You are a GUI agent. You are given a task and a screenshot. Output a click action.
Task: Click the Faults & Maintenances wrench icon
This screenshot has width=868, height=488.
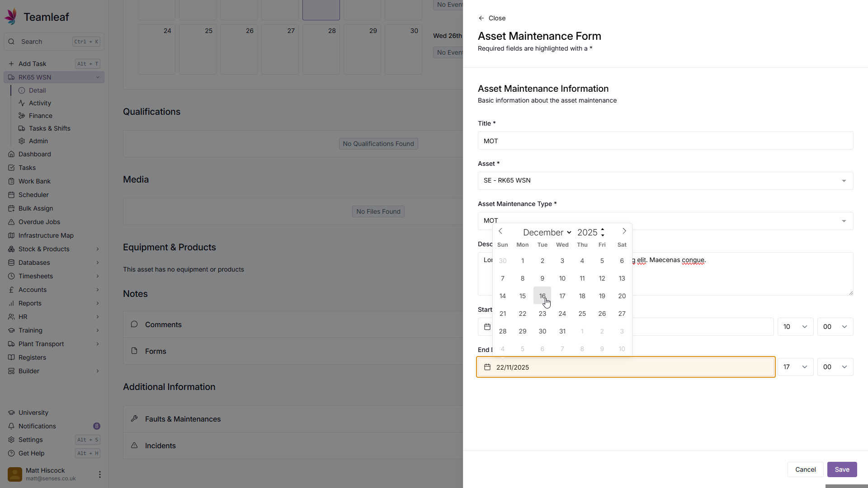pyautogui.click(x=134, y=419)
